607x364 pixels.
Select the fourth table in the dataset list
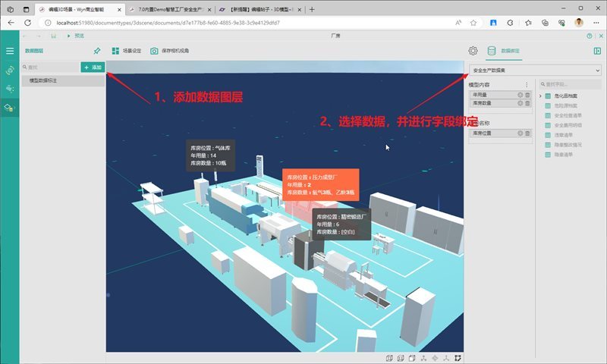[x=563, y=125]
